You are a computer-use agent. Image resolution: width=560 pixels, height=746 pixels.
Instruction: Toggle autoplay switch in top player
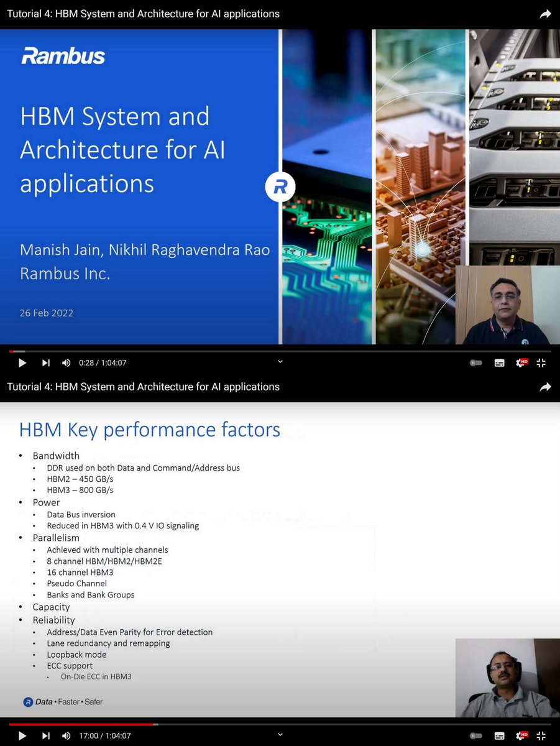[476, 362]
